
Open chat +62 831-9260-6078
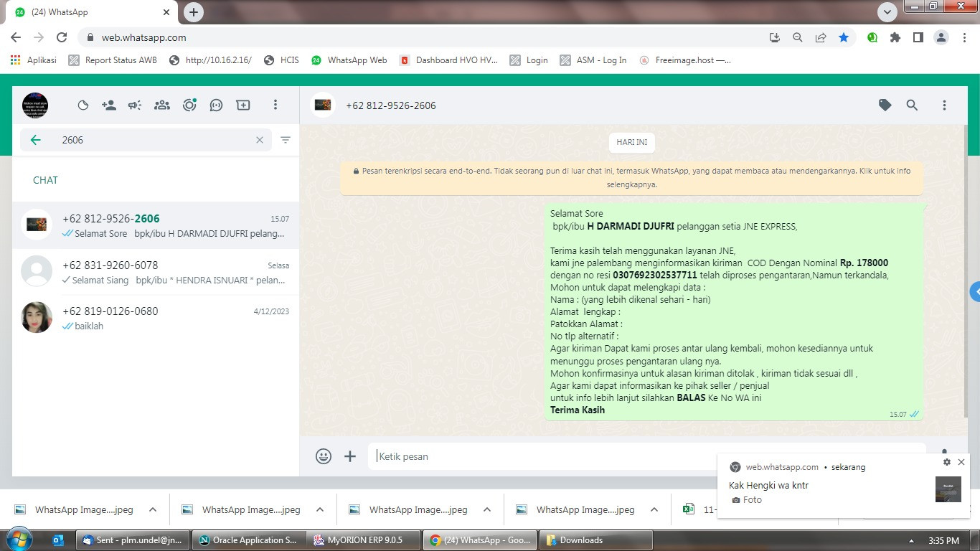tap(156, 272)
